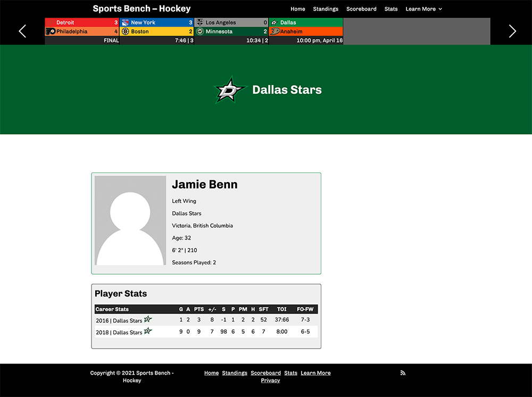Click the footer Home link
Viewport: 532px width, 397px height.
(x=211, y=373)
